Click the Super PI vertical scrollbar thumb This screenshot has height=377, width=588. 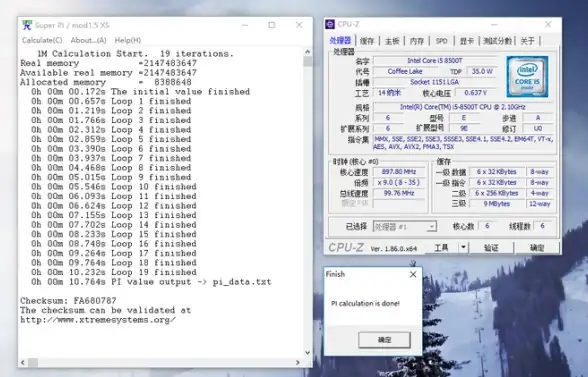308,62
